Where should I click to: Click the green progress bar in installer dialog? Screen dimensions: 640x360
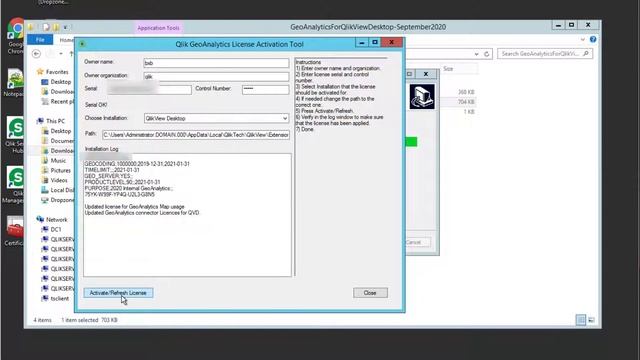click(411, 142)
